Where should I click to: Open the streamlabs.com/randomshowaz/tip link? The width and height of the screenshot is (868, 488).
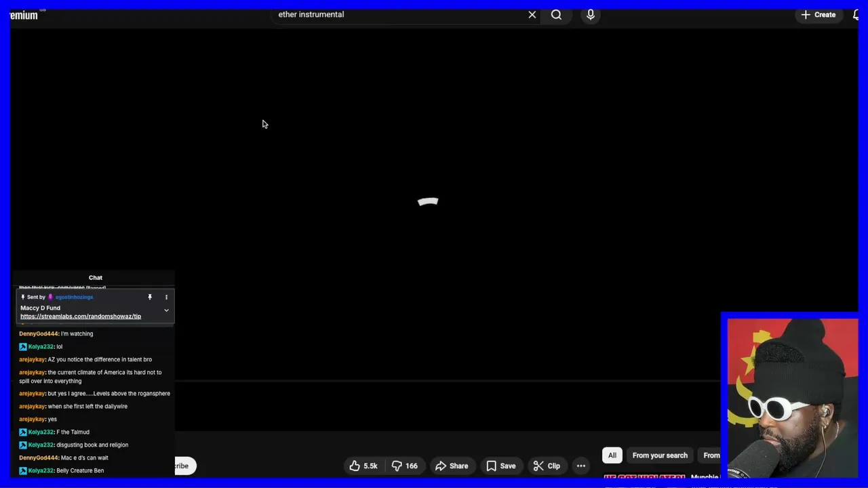click(81, 317)
